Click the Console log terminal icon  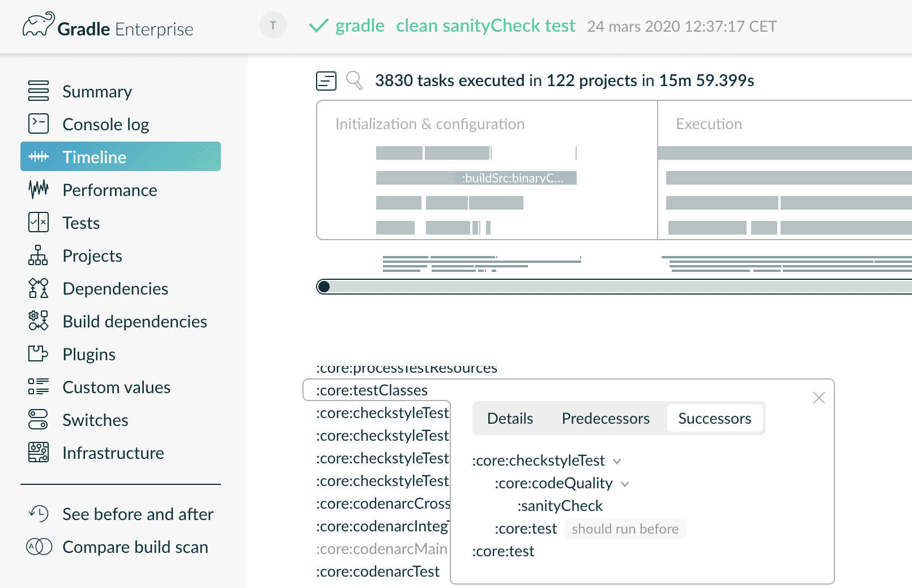click(39, 123)
